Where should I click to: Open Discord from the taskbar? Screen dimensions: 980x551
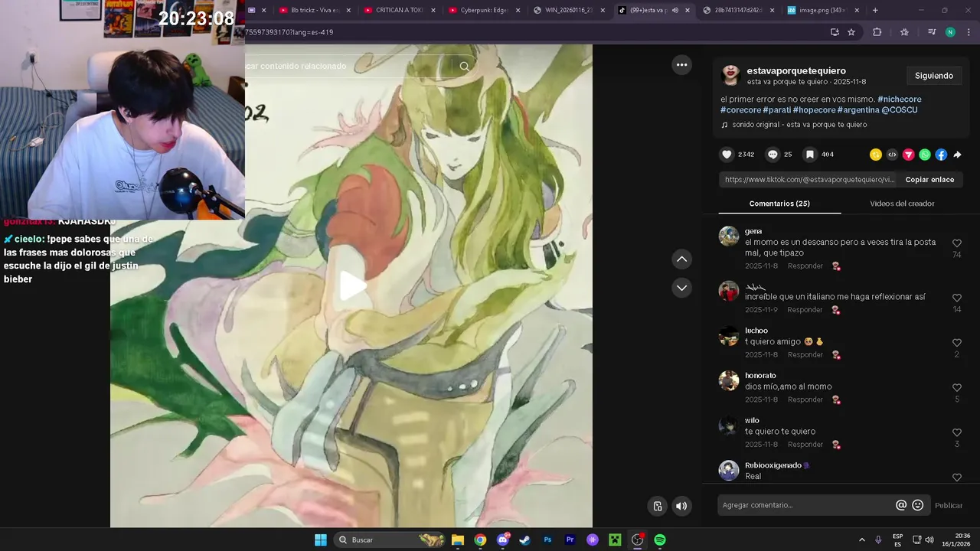coord(503,540)
